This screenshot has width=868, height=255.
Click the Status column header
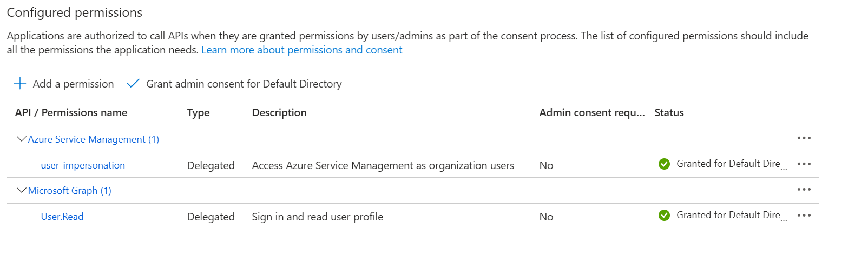[669, 112]
